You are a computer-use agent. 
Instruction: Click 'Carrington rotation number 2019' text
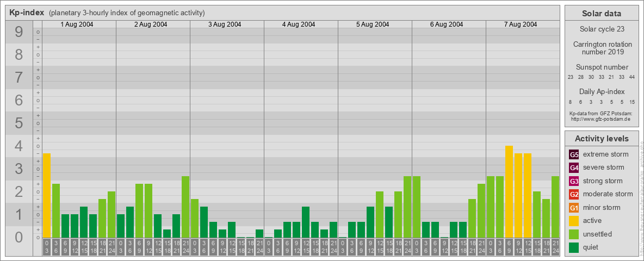(602, 48)
